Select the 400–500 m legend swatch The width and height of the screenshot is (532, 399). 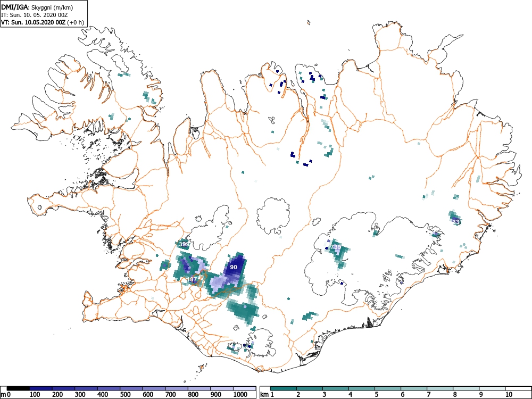pos(109,388)
